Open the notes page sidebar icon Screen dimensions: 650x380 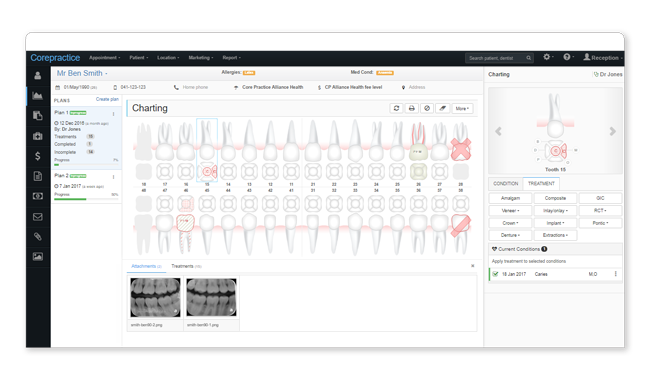[38, 176]
